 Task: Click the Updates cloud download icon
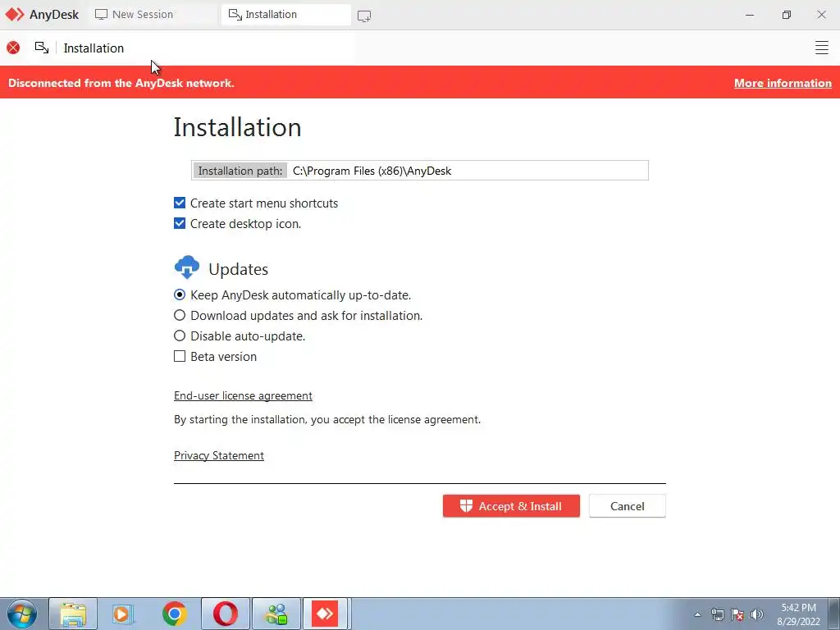(187, 267)
